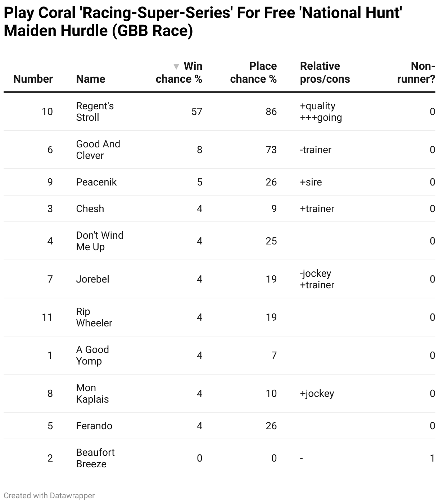The height and width of the screenshot is (504, 439).
Task: Click +jockey note for Mon Kaplais
Action: (x=317, y=393)
